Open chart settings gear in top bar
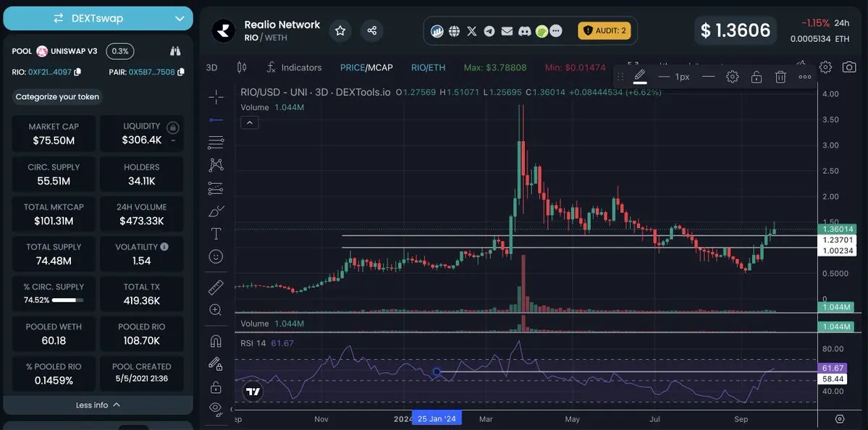This screenshot has width=868, height=430. coord(825,67)
